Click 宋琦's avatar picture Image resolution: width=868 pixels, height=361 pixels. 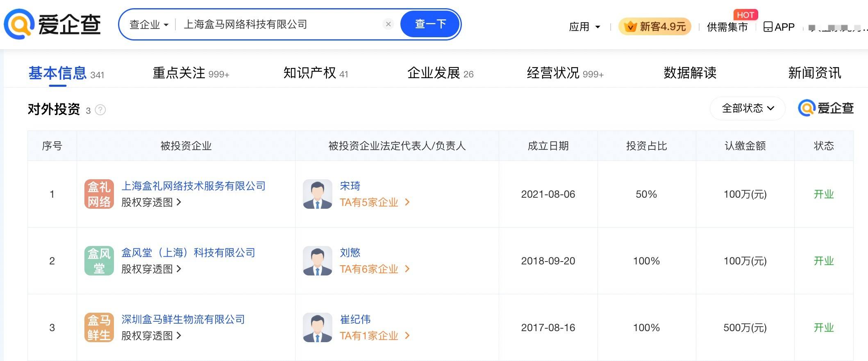(x=317, y=194)
